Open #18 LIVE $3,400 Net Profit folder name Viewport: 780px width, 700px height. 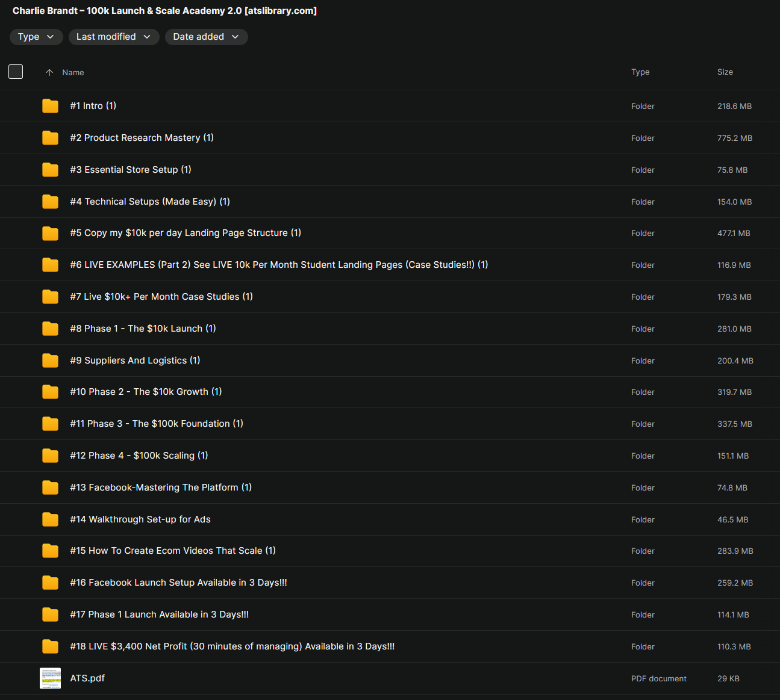click(232, 646)
